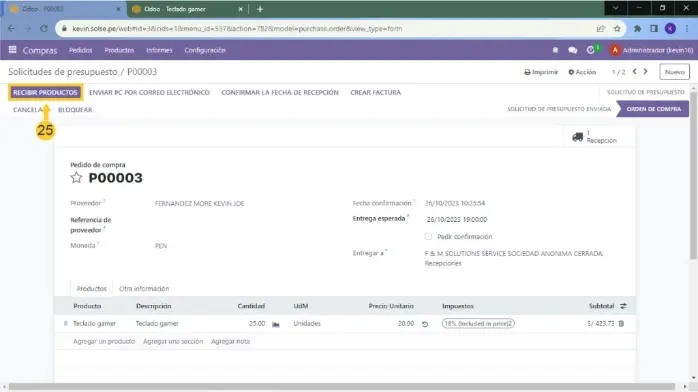Click Proveedor FERNANDEZ MORE KEVIN JOE field
The height and width of the screenshot is (392, 698).
pos(199,203)
